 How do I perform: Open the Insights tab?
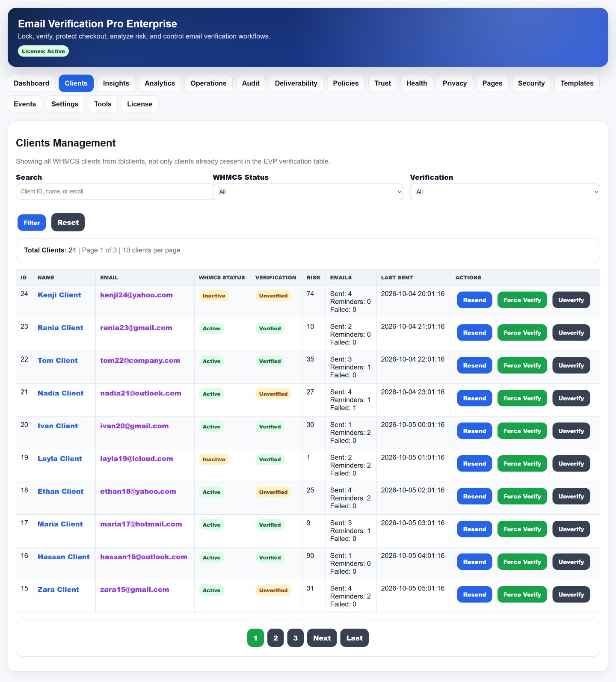116,83
